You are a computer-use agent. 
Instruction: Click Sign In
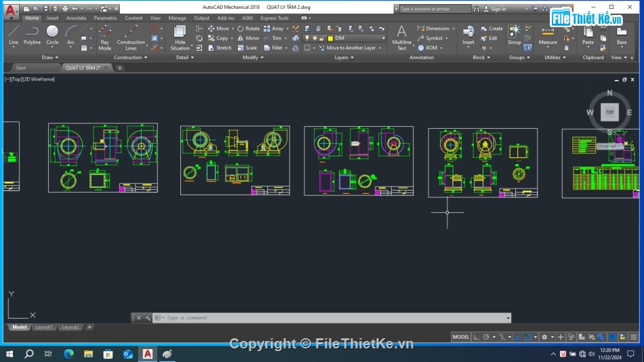(495, 9)
